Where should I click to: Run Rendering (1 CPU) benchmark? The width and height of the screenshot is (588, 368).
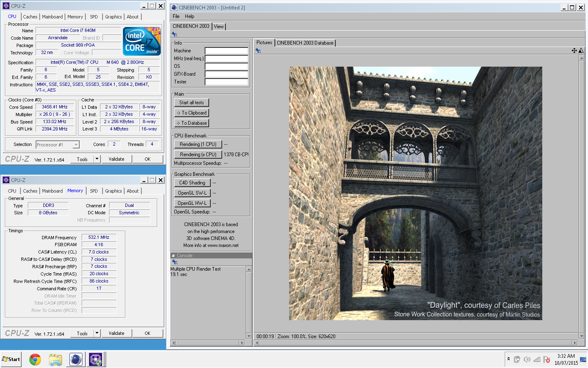(198, 144)
